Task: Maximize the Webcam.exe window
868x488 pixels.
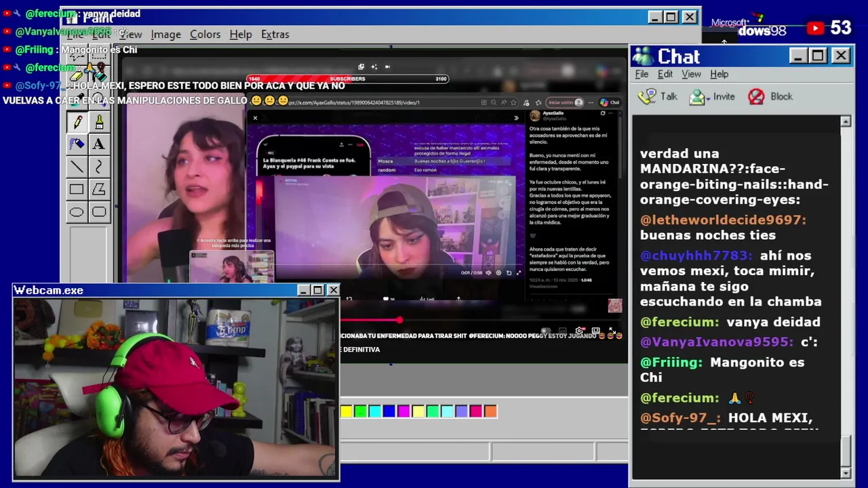Action: tap(317, 290)
